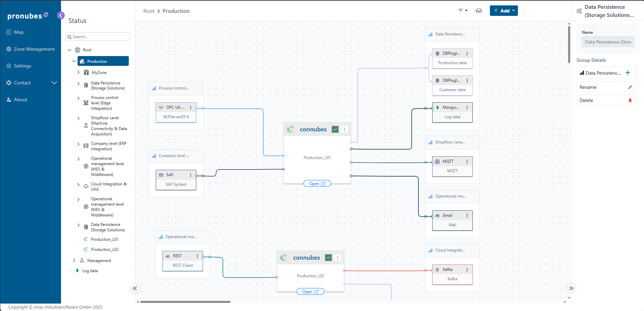Select Production_L02 in the tree
Image resolution: width=644 pixels, height=311 pixels.
[105, 249]
